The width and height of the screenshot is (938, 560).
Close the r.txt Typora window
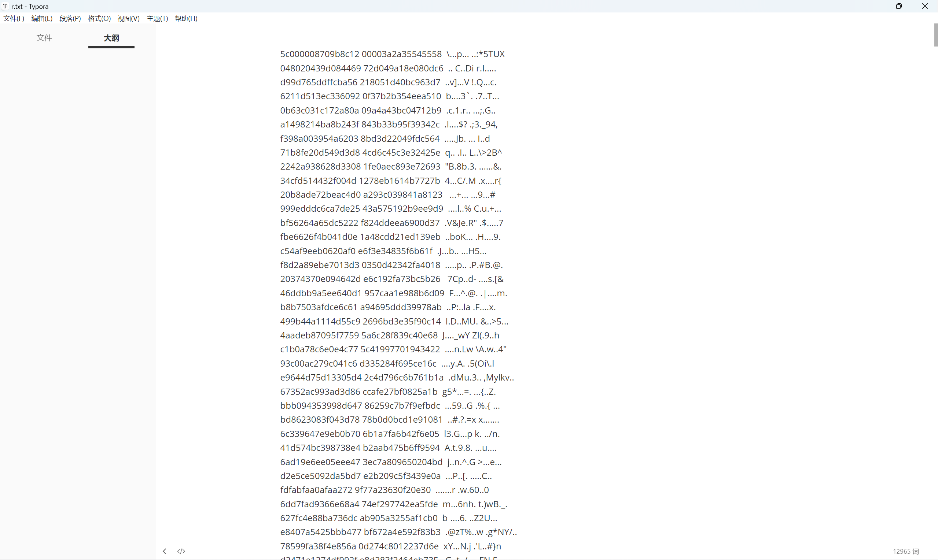tap(925, 6)
